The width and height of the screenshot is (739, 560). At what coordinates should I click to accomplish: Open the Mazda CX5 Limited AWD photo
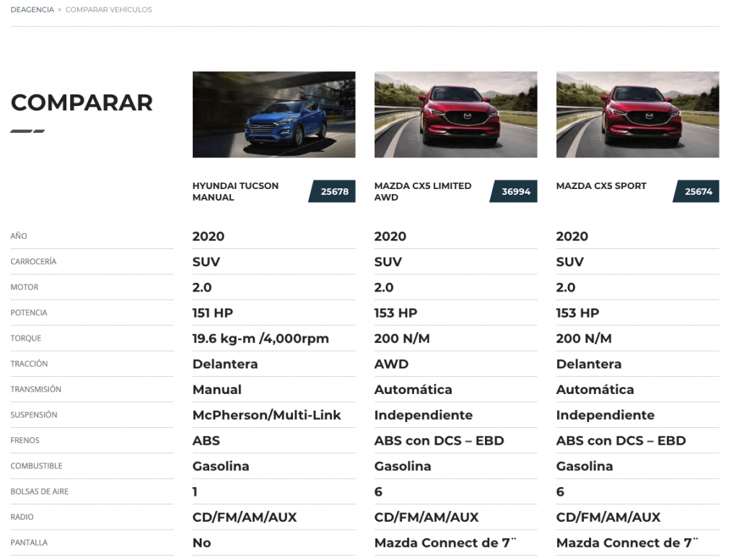click(456, 115)
